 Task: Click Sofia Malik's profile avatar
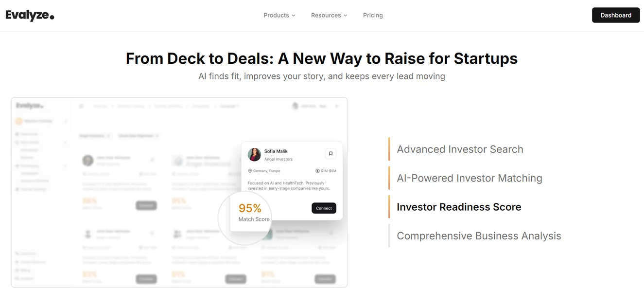pos(254,155)
